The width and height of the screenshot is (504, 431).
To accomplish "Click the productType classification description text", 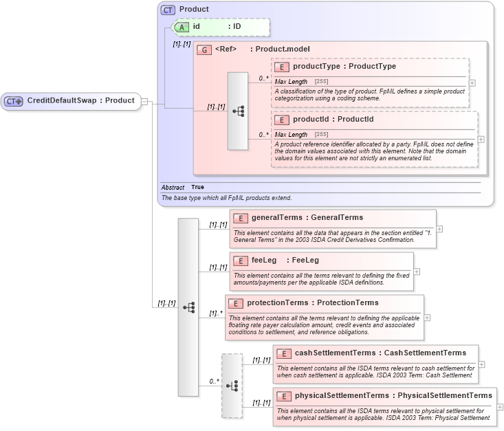I will pos(370,95).
